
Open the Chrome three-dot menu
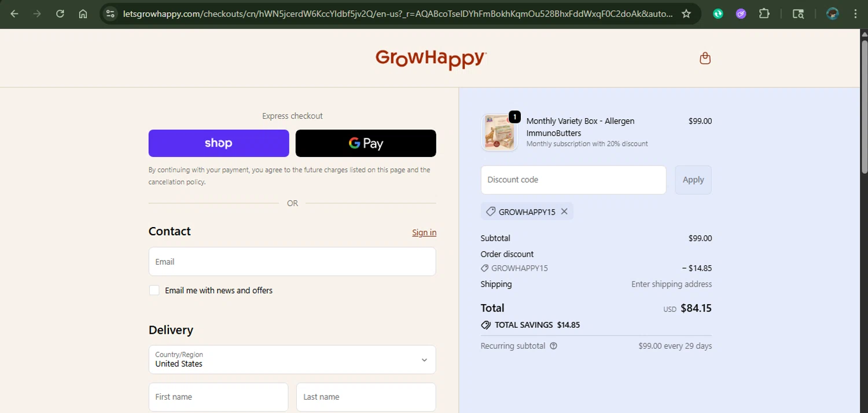click(855, 14)
